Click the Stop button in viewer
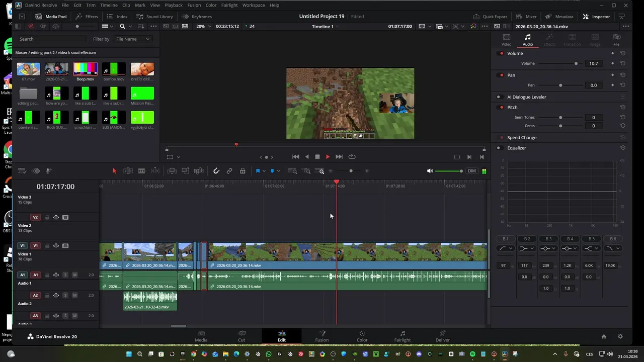 coord(317,157)
